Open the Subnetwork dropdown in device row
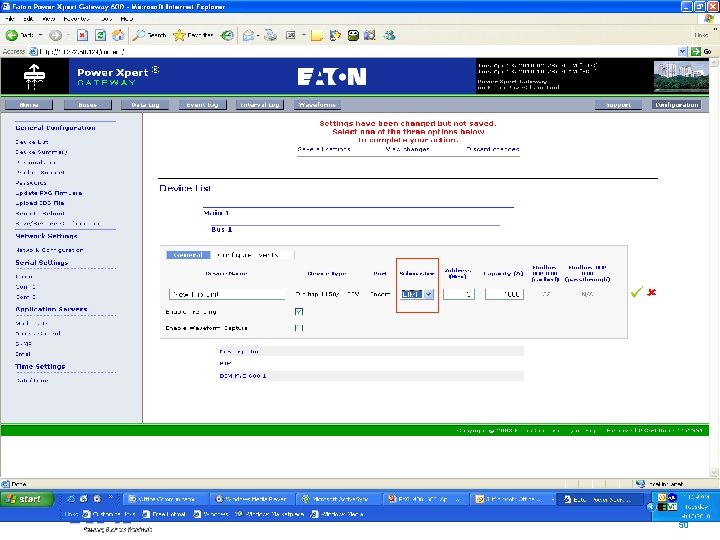 (417, 294)
